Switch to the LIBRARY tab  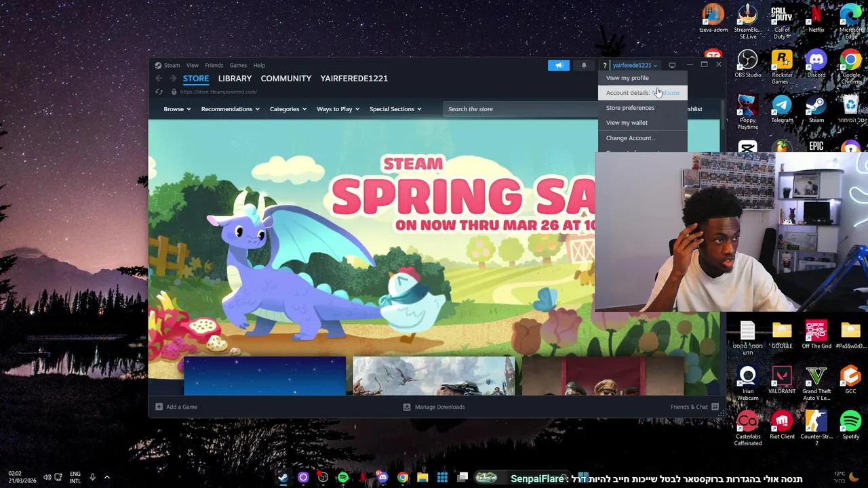235,79
